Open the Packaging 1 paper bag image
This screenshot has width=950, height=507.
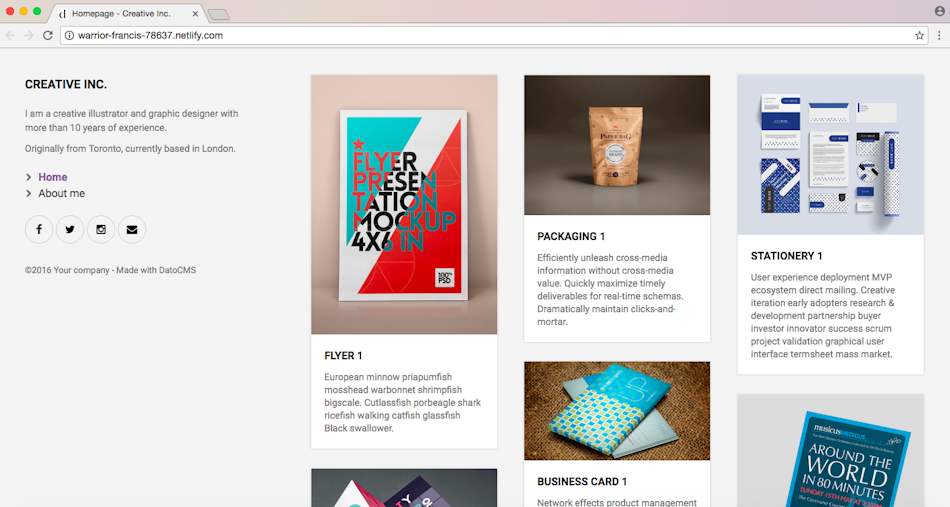pos(617,145)
